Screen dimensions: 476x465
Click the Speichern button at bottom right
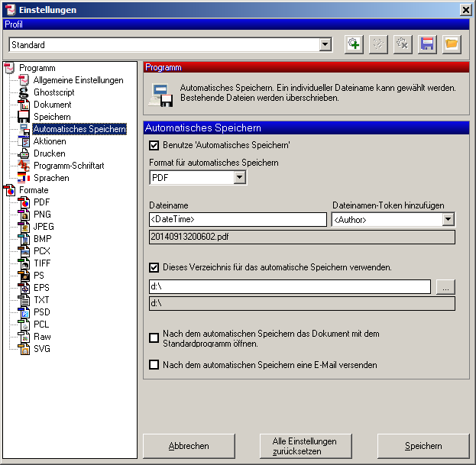[x=423, y=446]
